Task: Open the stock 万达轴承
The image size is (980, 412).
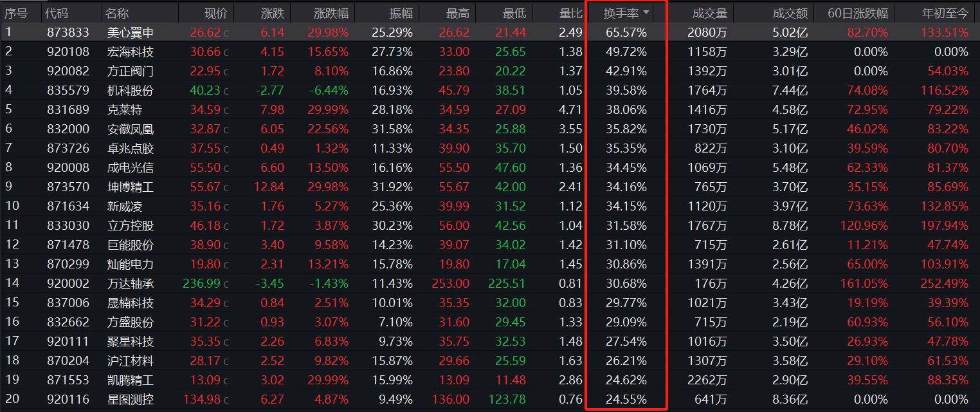Action: click(x=131, y=283)
